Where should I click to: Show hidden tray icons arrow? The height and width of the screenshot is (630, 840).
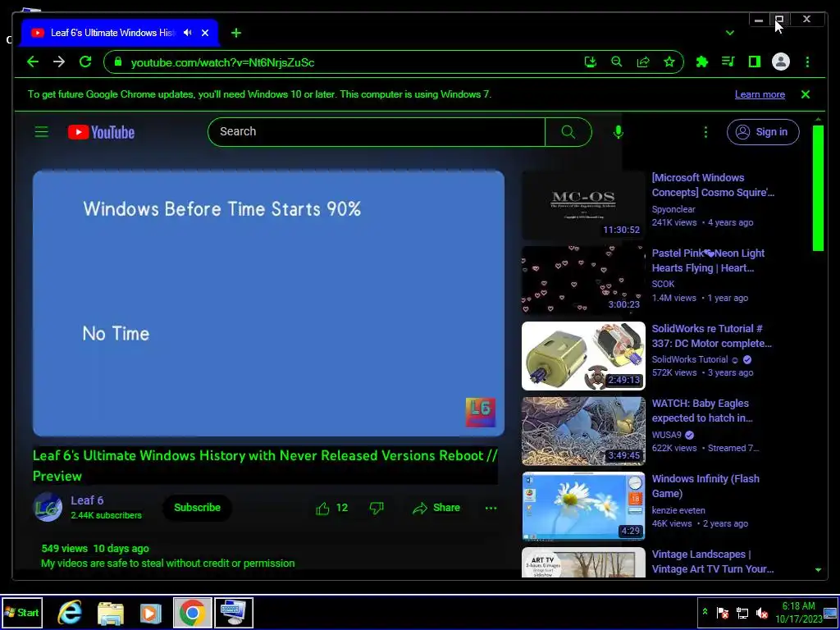[x=705, y=612]
